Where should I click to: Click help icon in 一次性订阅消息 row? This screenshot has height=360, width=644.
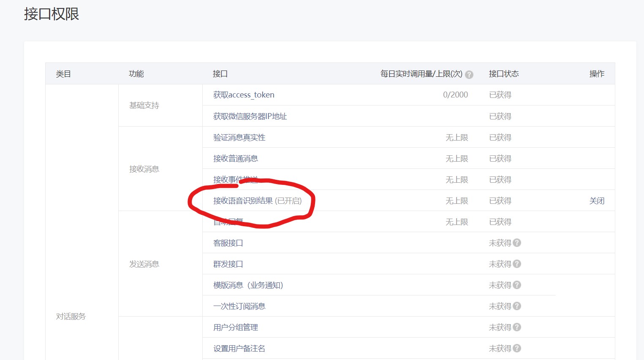[517, 306]
